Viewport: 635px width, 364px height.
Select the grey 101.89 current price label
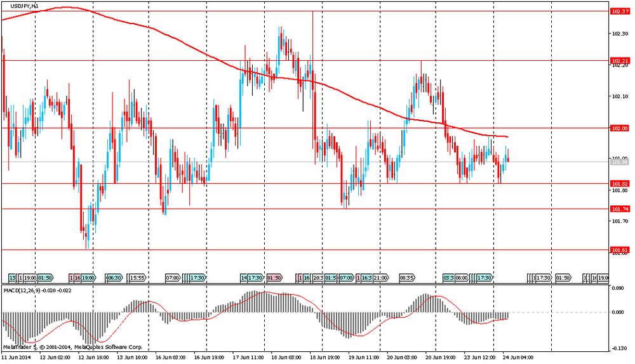click(619, 162)
